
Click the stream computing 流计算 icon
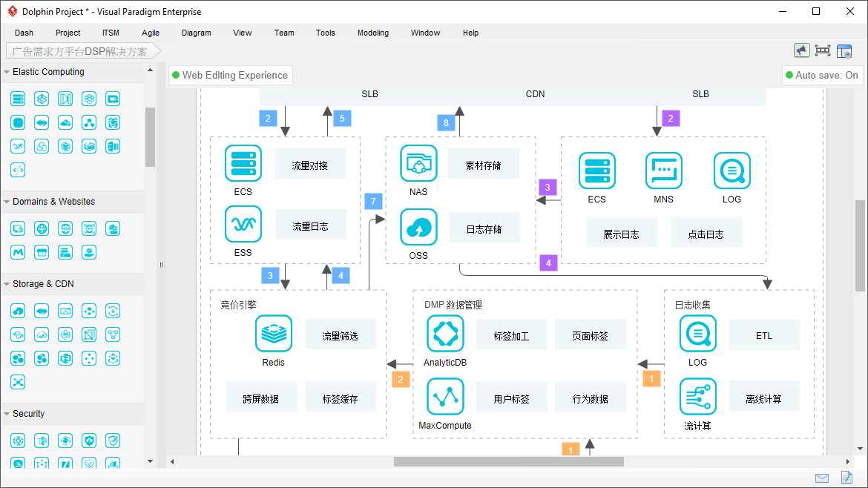[x=697, y=397]
